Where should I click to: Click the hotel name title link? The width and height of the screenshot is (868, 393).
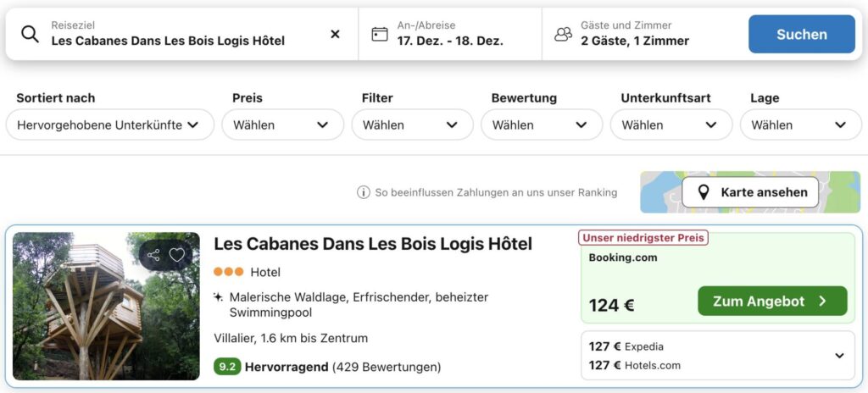point(372,244)
